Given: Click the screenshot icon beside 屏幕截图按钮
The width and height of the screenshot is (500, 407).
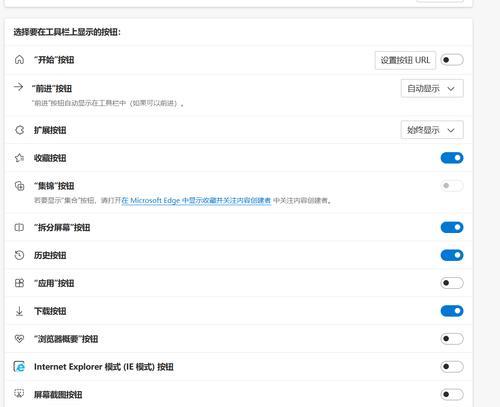Looking at the screenshot, I should click(19, 394).
